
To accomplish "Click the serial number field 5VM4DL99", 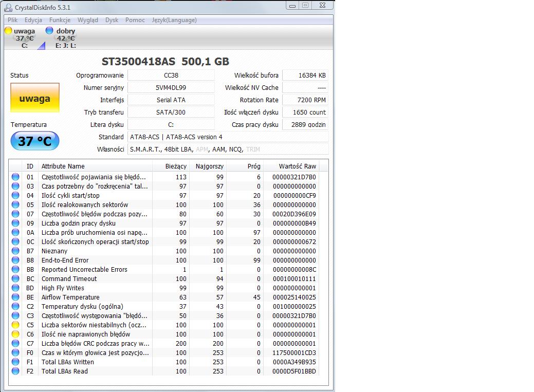I will pos(171,87).
